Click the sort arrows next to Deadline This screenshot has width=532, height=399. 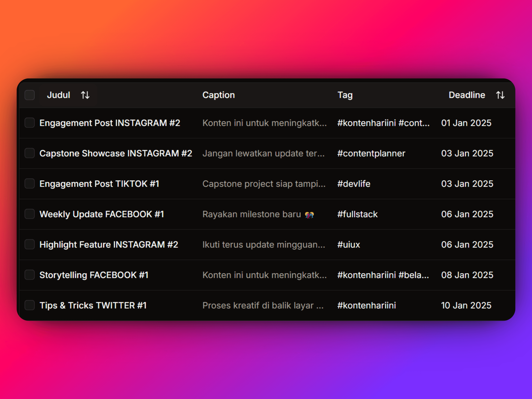500,95
